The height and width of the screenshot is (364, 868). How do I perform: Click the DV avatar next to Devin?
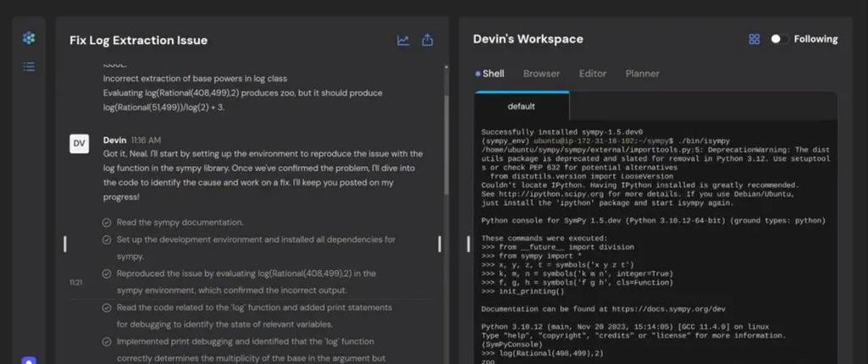pos(79,144)
